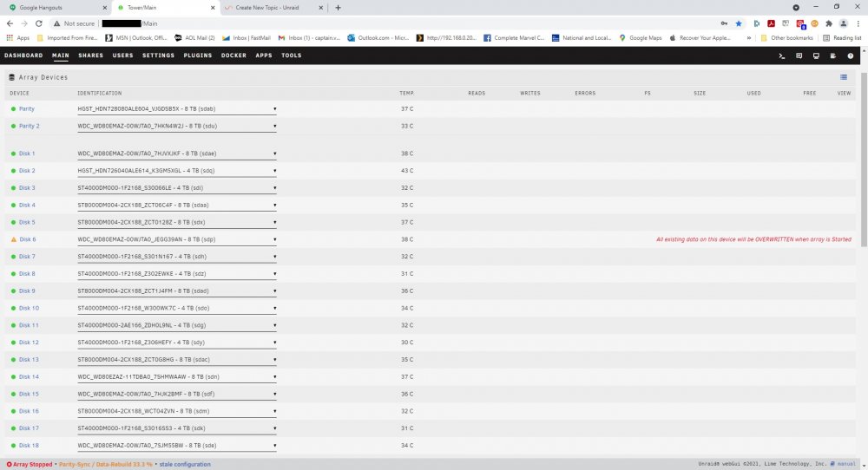Open the Settings menu
Image resolution: width=868 pixels, height=470 pixels.
(x=158, y=55)
